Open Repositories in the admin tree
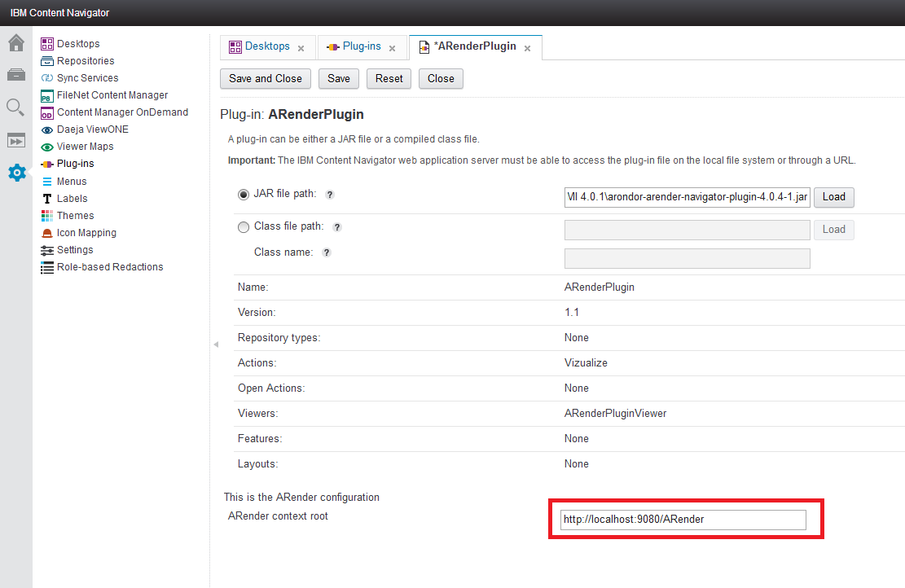 coord(86,61)
